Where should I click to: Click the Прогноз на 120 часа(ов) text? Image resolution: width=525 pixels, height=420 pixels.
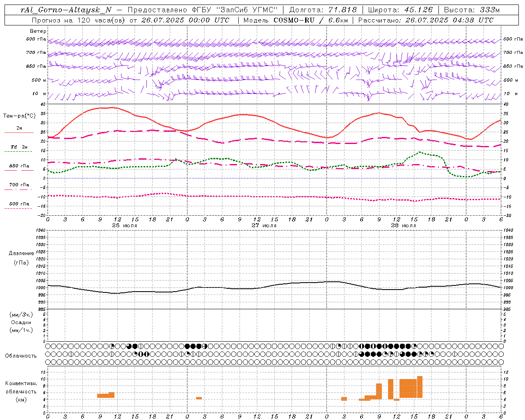[79, 20]
